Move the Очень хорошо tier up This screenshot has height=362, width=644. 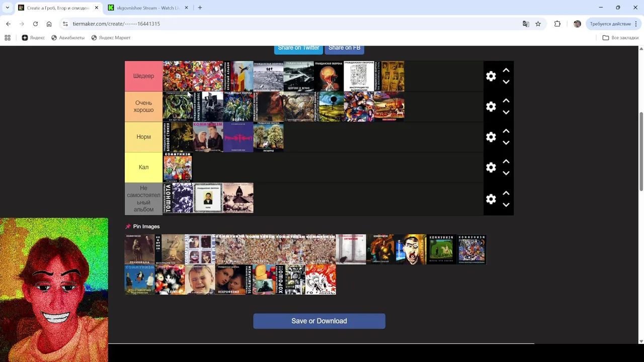[x=506, y=101]
